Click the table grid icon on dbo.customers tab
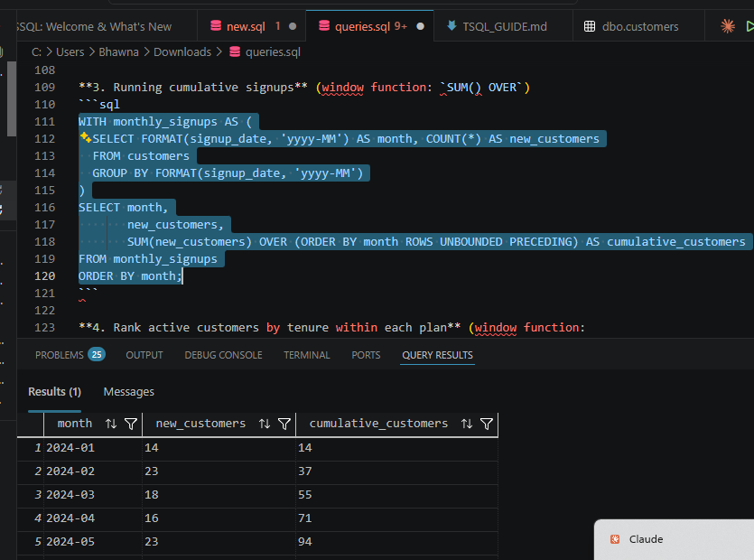754x560 pixels. click(x=590, y=26)
